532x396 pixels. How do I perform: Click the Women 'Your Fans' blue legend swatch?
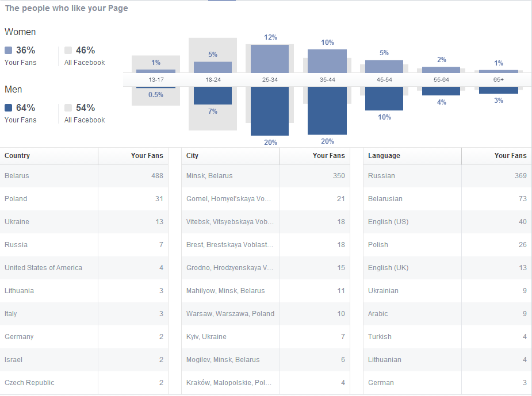pyautogui.click(x=9, y=51)
